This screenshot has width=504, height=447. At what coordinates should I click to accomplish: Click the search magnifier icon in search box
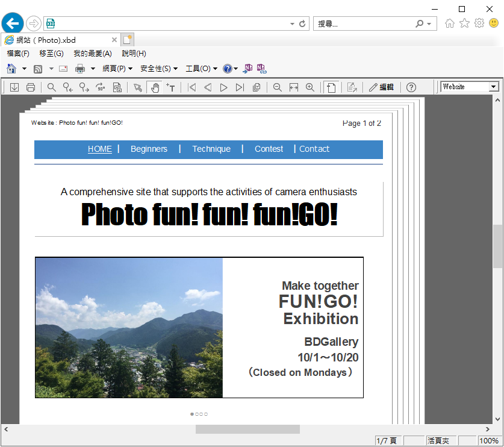(420, 23)
